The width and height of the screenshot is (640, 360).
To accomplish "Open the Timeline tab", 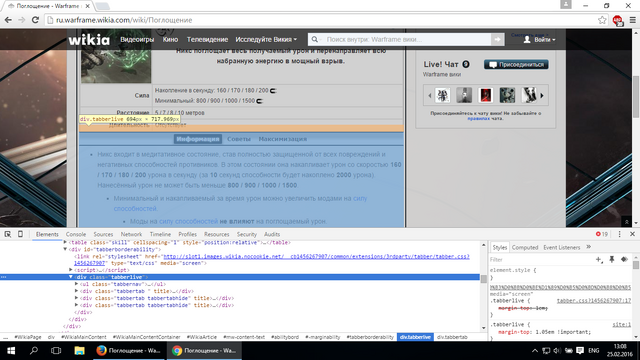I will 160,234.
